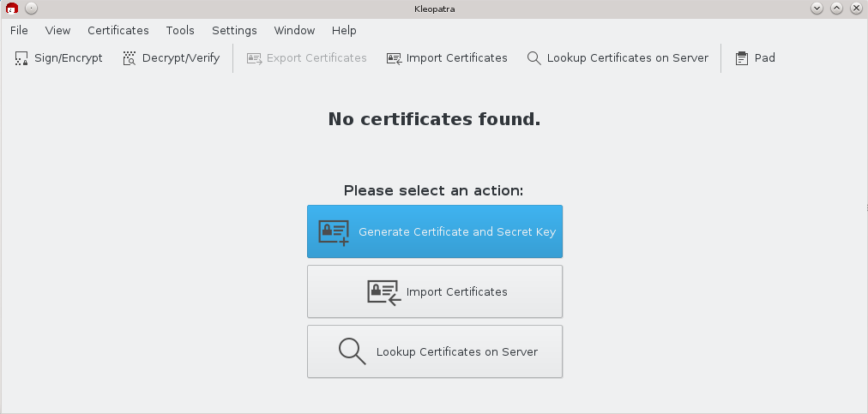Click the certificate icon on Generate button
The width and height of the screenshot is (868, 414).
point(334,232)
